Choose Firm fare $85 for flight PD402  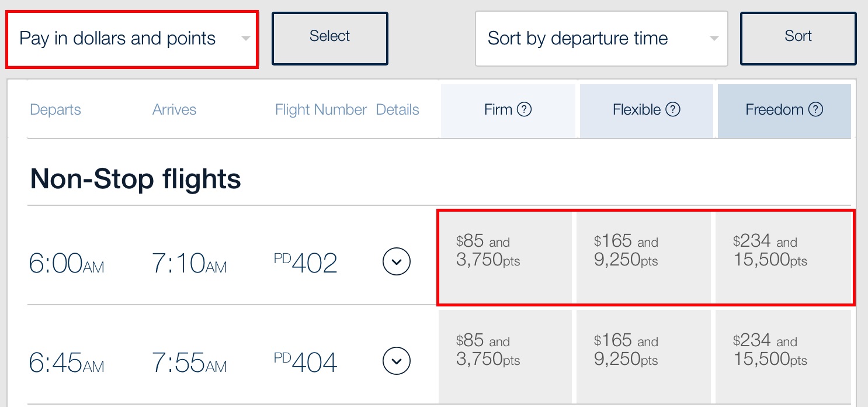pos(505,257)
